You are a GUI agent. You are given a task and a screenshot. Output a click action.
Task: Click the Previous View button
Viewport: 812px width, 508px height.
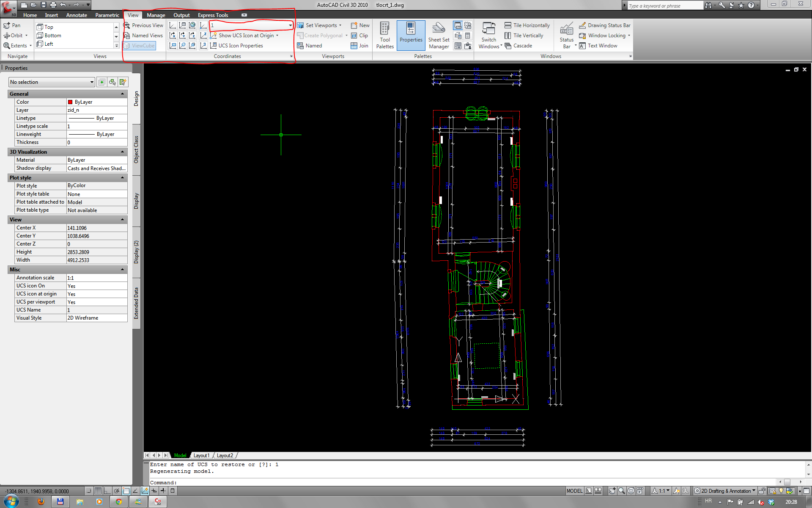point(143,25)
